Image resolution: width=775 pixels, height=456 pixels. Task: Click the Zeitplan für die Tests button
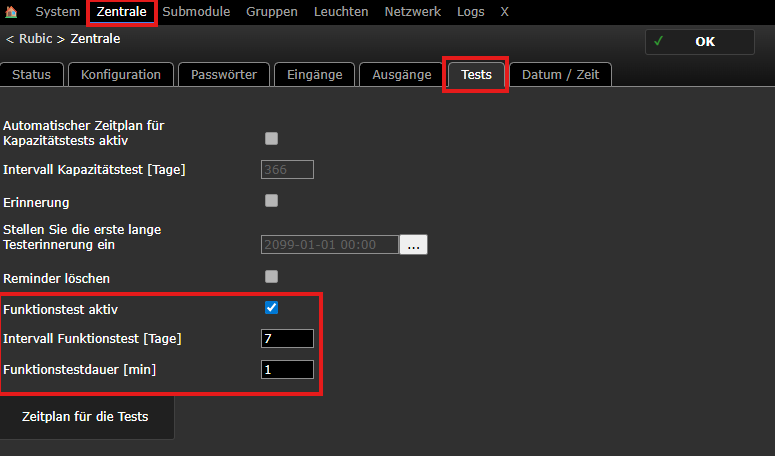(x=86, y=416)
